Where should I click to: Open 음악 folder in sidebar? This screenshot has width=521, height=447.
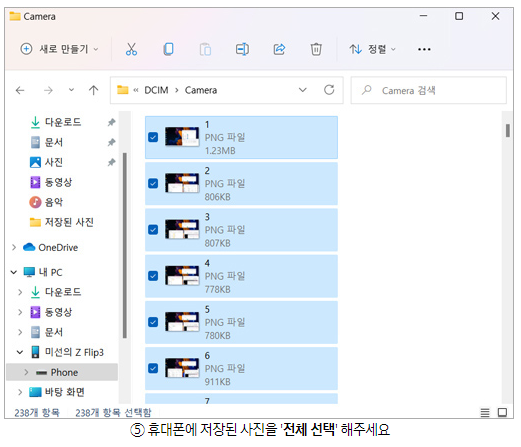coord(46,202)
